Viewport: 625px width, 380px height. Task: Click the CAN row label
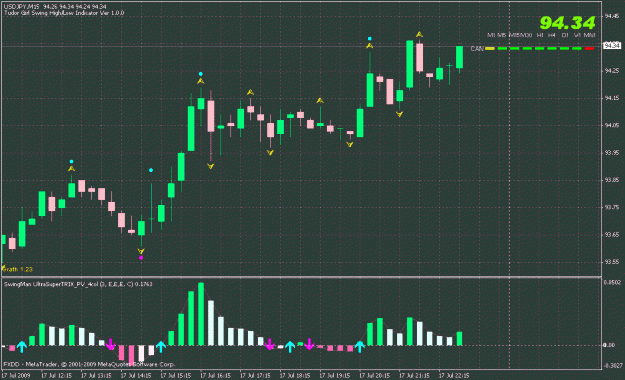(477, 49)
